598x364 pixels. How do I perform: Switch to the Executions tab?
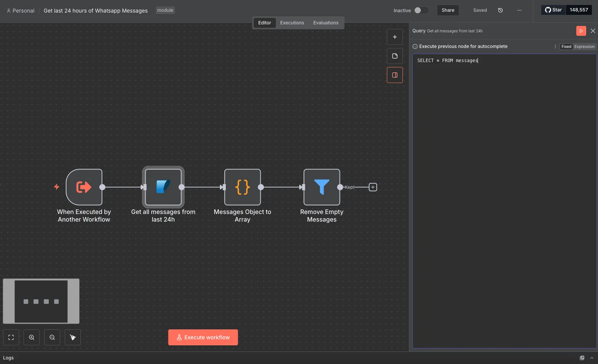(x=292, y=23)
